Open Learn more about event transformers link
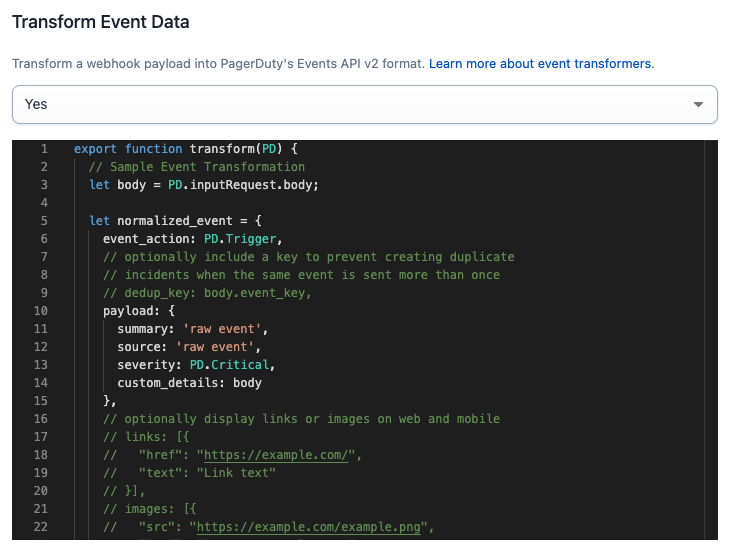Image resolution: width=730 pixels, height=552 pixels. point(541,64)
